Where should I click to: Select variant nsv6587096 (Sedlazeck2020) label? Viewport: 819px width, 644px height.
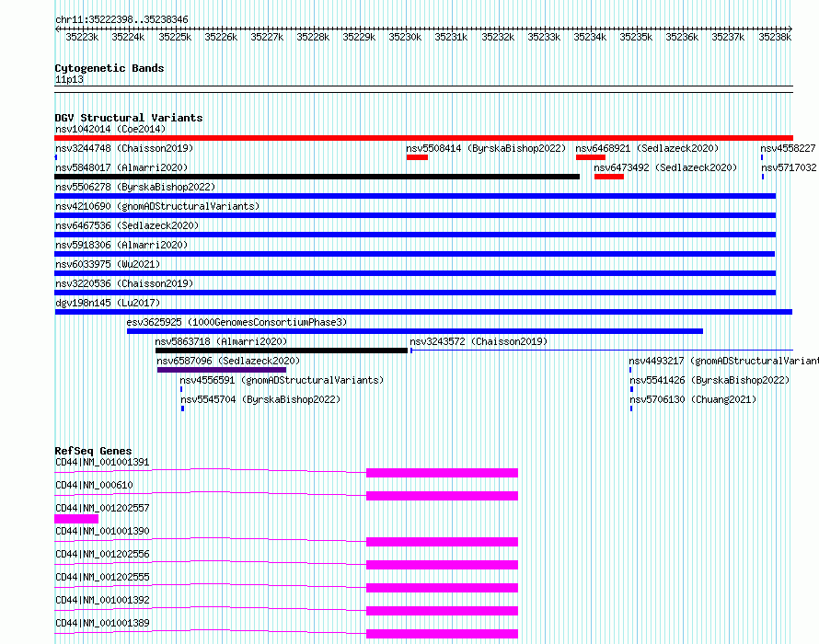point(228,361)
